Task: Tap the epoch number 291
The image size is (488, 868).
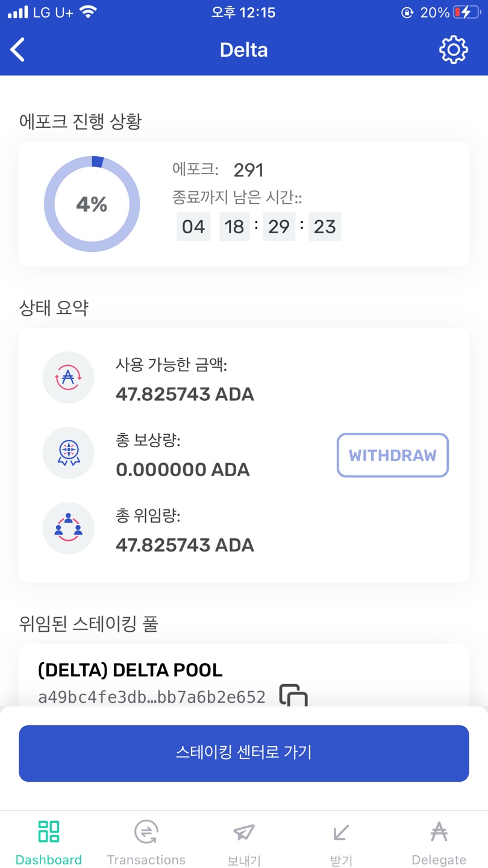Action: click(248, 170)
